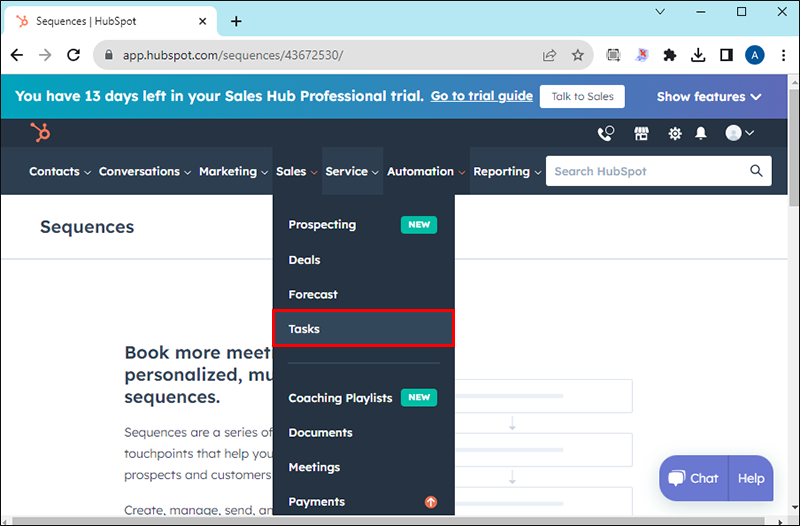
Task: Reload the page
Action: coord(73,55)
